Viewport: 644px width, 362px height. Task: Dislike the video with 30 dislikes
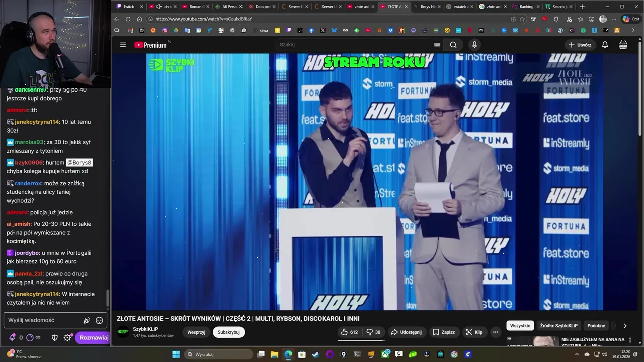(x=373, y=332)
